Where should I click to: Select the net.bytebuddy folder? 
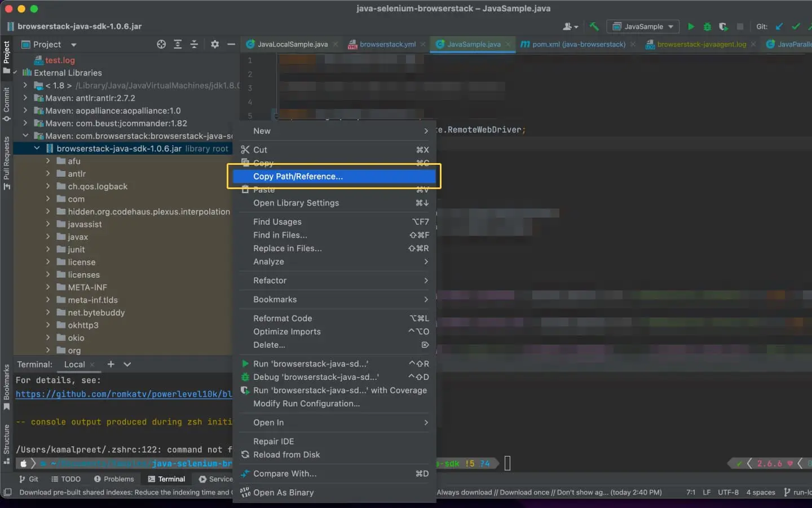coord(96,313)
